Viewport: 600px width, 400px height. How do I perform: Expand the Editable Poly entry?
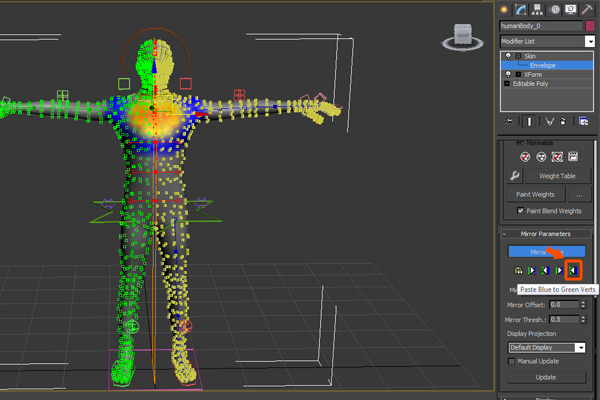coord(507,83)
